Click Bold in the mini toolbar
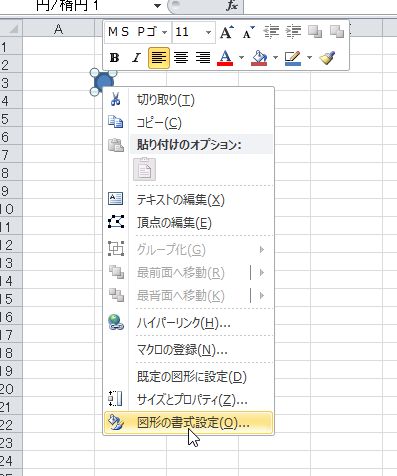 click(x=114, y=58)
